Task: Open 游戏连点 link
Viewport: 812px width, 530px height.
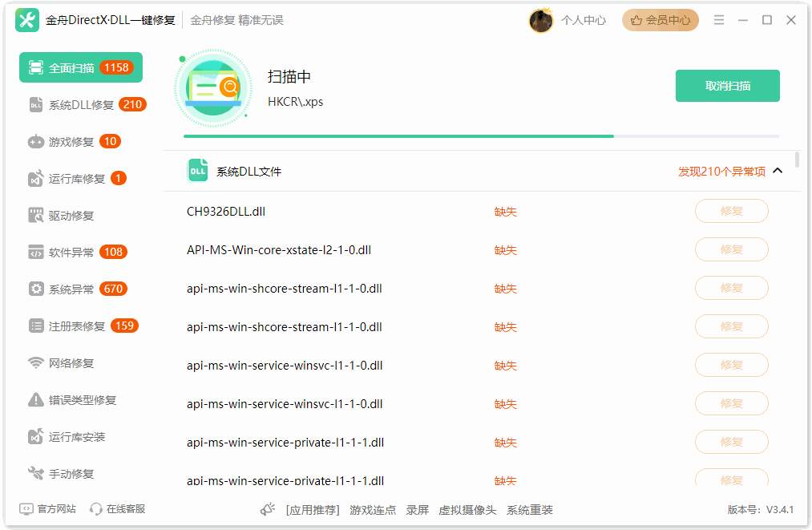Action: click(x=373, y=510)
